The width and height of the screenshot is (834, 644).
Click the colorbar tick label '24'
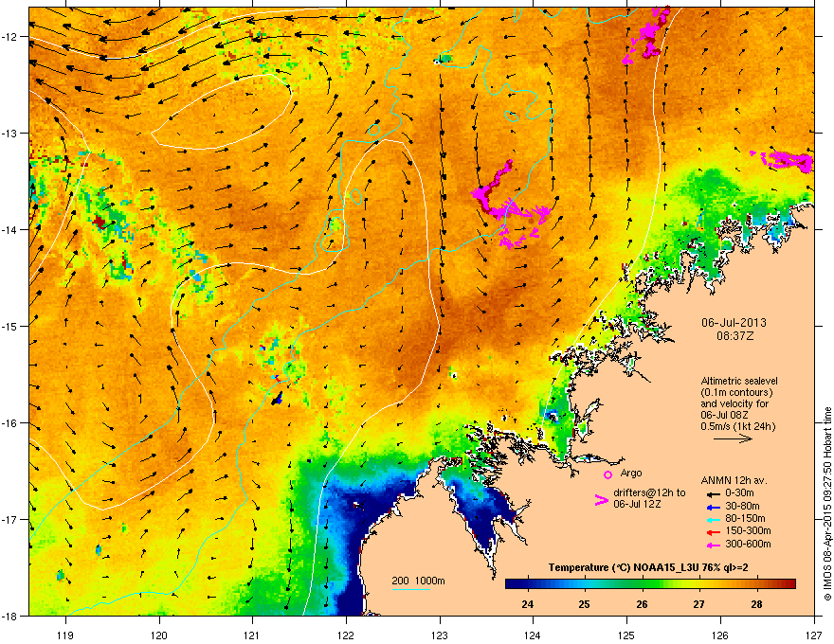click(x=528, y=604)
